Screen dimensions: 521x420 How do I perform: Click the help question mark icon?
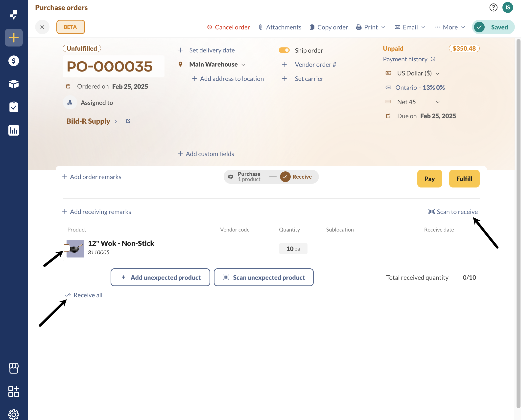493,7
